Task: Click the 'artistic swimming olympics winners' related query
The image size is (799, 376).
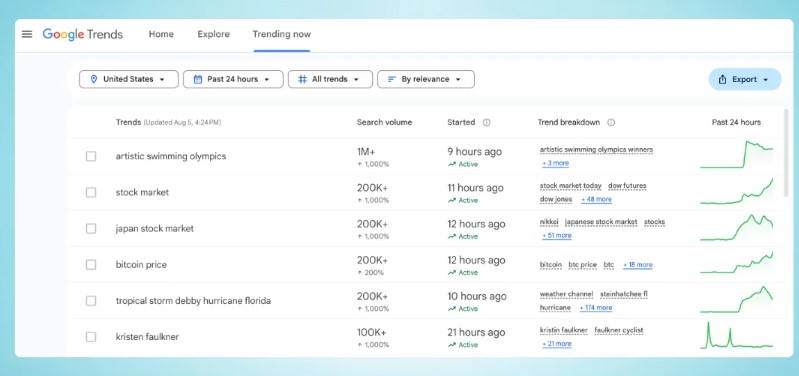Action: 596,150
